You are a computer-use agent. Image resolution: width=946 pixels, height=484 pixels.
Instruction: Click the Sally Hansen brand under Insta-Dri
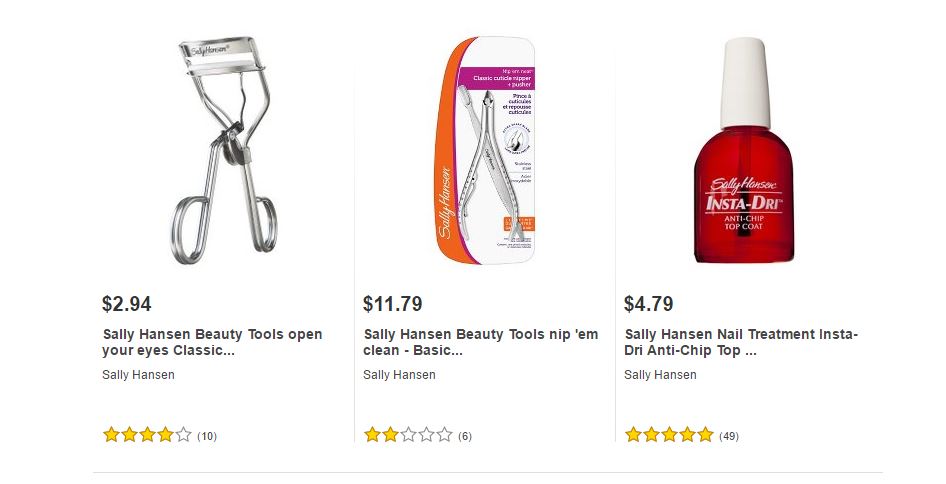pos(660,375)
